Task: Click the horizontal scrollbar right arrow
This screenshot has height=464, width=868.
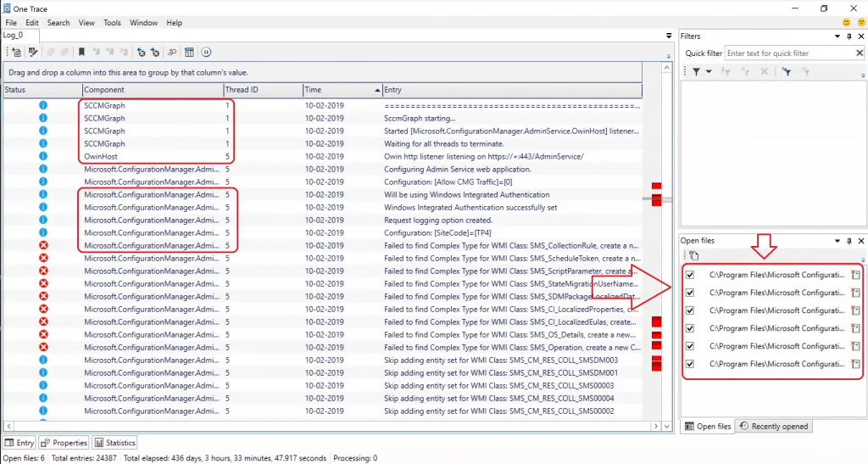Action: tap(656, 427)
